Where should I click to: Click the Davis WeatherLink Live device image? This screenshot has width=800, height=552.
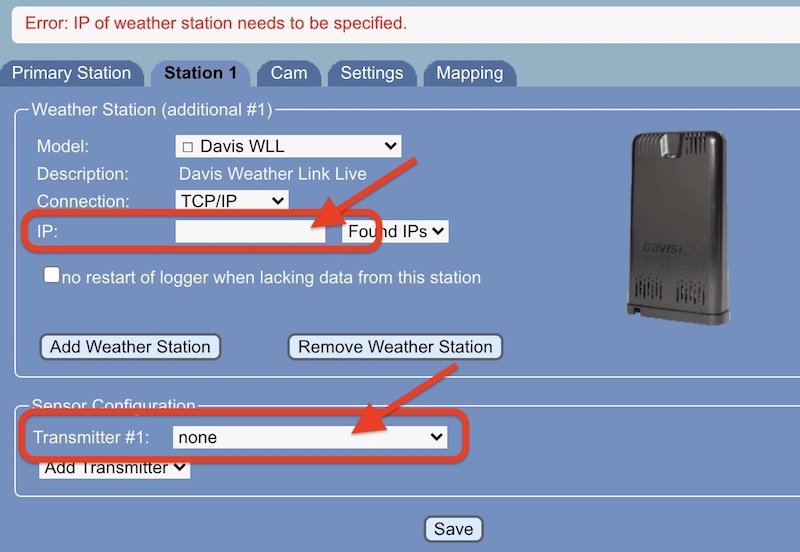pyautogui.click(x=676, y=230)
